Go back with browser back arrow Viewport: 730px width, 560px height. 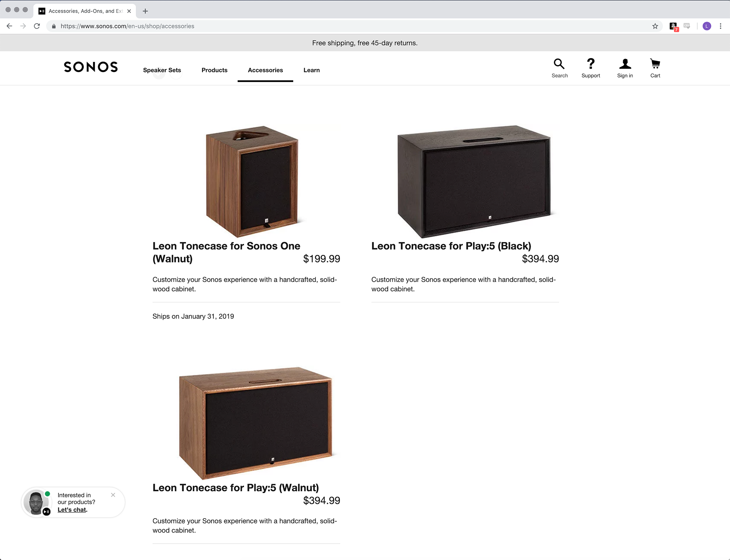(10, 26)
